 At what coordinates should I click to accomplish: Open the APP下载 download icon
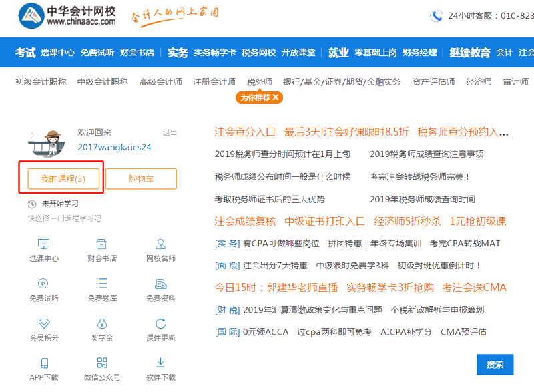[43, 369]
